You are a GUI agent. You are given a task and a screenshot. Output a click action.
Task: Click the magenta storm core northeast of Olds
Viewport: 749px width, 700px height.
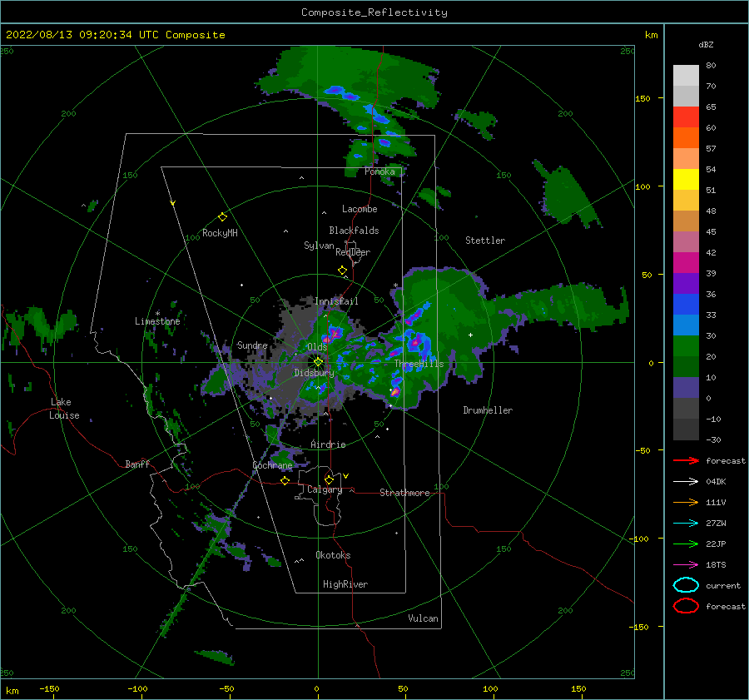click(x=335, y=332)
